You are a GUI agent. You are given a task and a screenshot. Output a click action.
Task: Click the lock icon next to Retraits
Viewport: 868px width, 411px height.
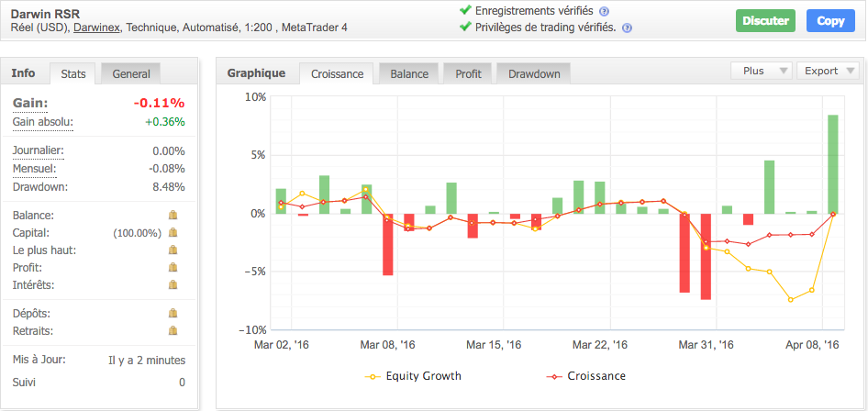click(172, 331)
